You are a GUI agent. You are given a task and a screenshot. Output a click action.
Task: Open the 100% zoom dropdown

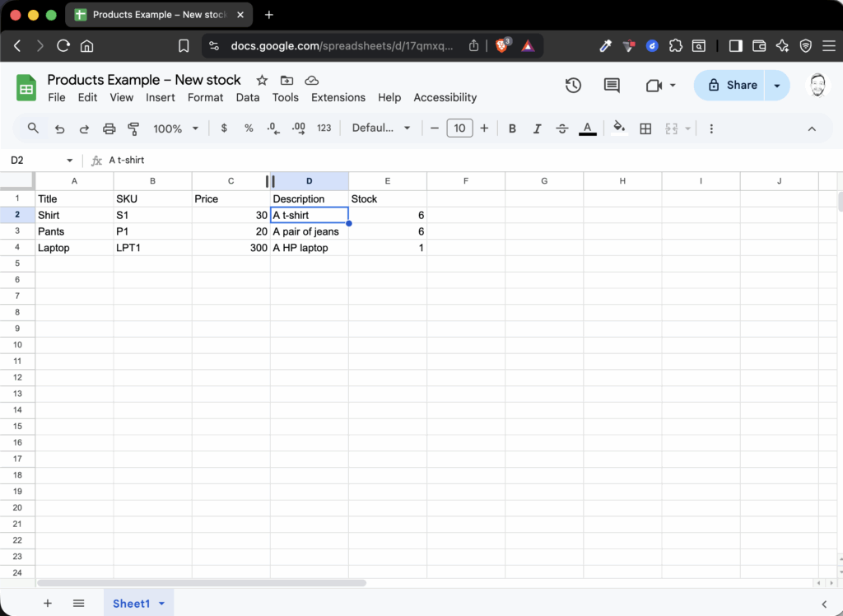click(176, 128)
